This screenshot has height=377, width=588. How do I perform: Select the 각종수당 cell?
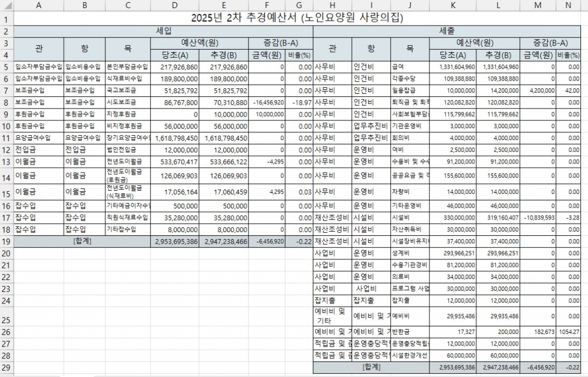410,78
